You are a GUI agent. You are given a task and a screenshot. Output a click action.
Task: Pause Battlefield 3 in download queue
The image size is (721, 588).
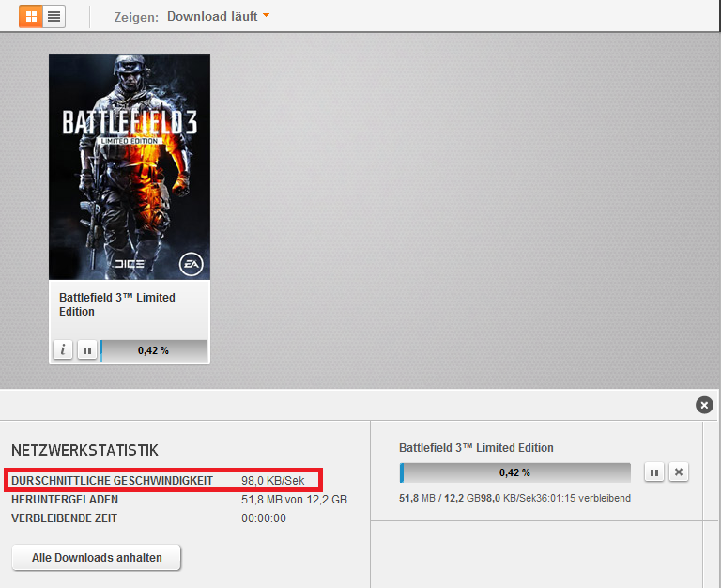coord(653,472)
